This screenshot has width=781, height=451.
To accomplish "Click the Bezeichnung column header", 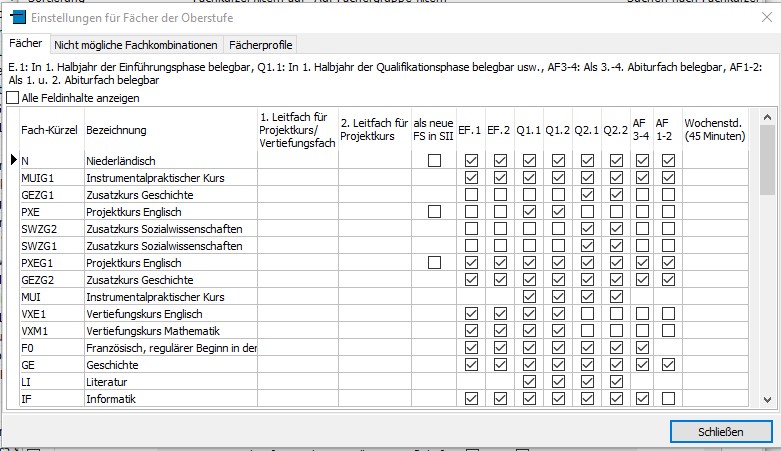I will point(117,130).
